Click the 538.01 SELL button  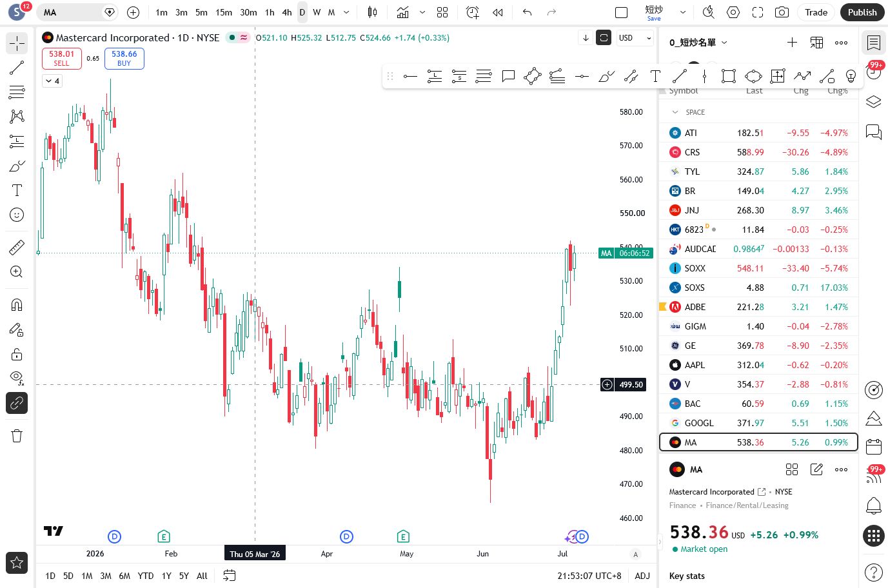tap(61, 58)
